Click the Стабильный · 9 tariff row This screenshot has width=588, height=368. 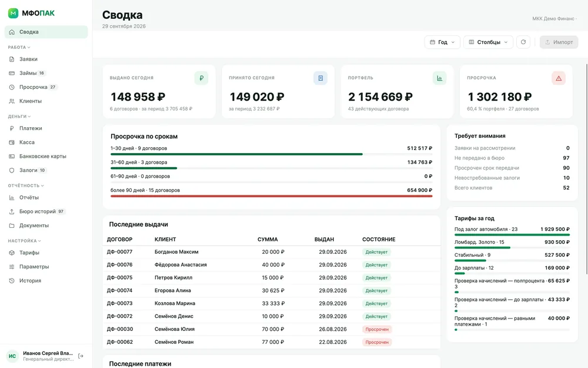click(x=512, y=257)
